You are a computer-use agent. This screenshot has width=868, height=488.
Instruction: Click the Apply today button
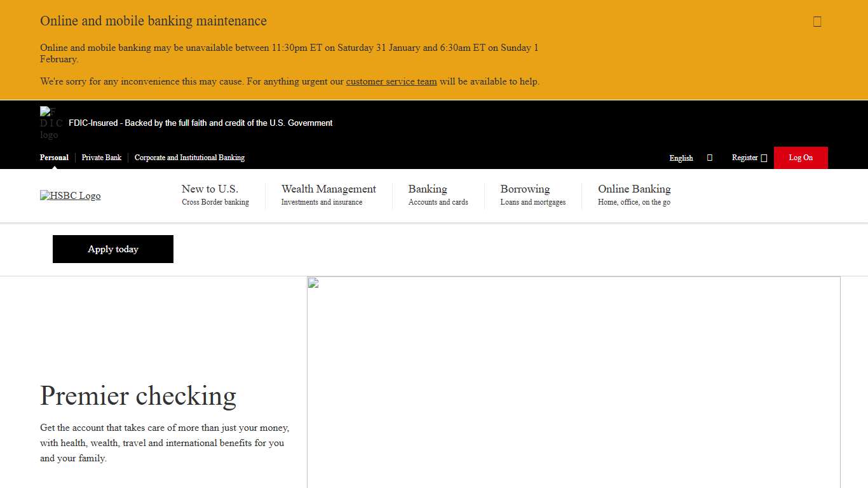[112, 248]
